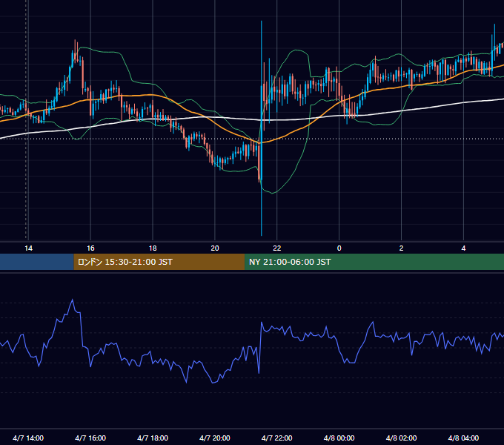Click the tall cyan spike candle near 21:30
Image resolution: width=504 pixels, height=445 pixels.
[262, 128]
